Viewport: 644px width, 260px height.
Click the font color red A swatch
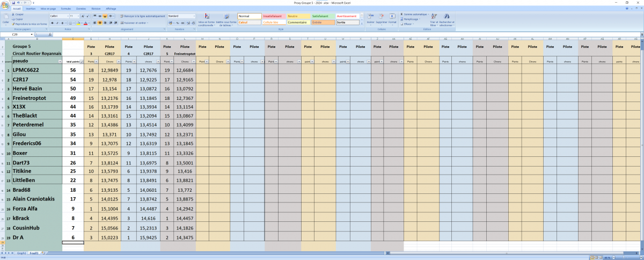point(86,23)
